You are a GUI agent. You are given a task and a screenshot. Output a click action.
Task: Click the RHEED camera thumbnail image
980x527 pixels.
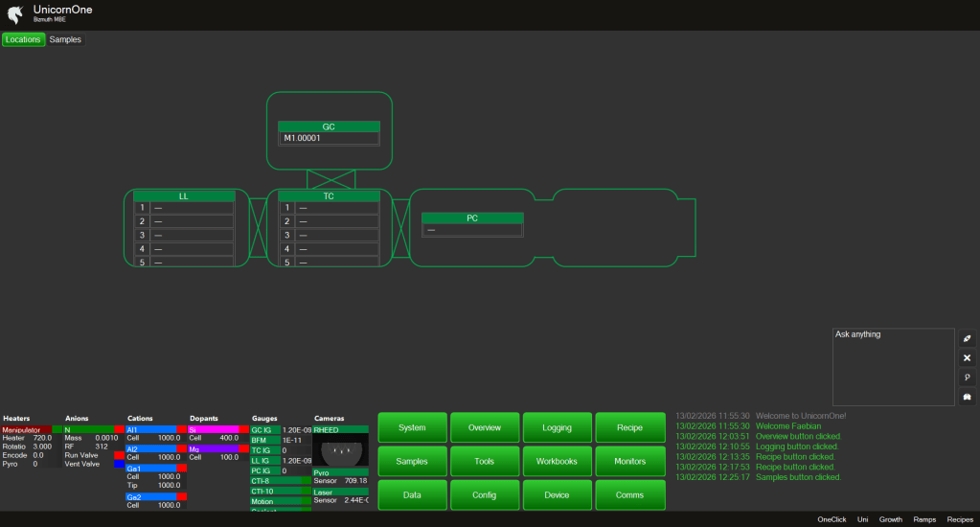coord(340,448)
